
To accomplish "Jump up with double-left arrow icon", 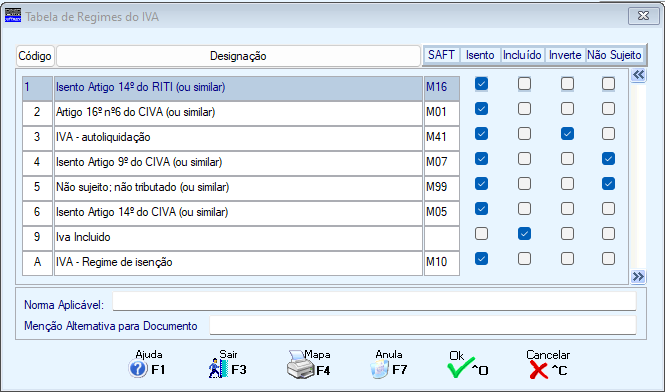I will [x=638, y=76].
